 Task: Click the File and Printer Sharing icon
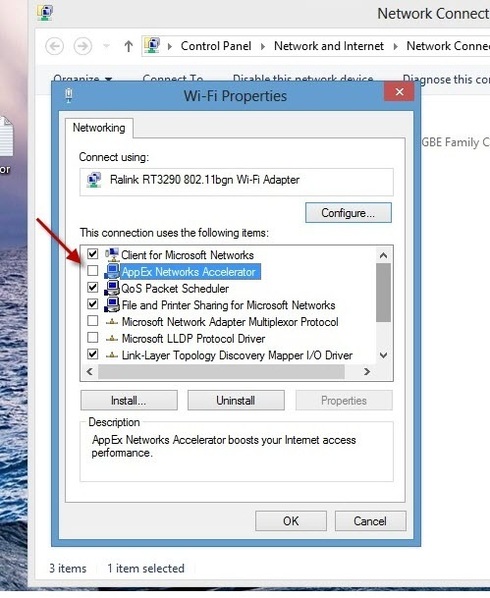[x=112, y=305]
